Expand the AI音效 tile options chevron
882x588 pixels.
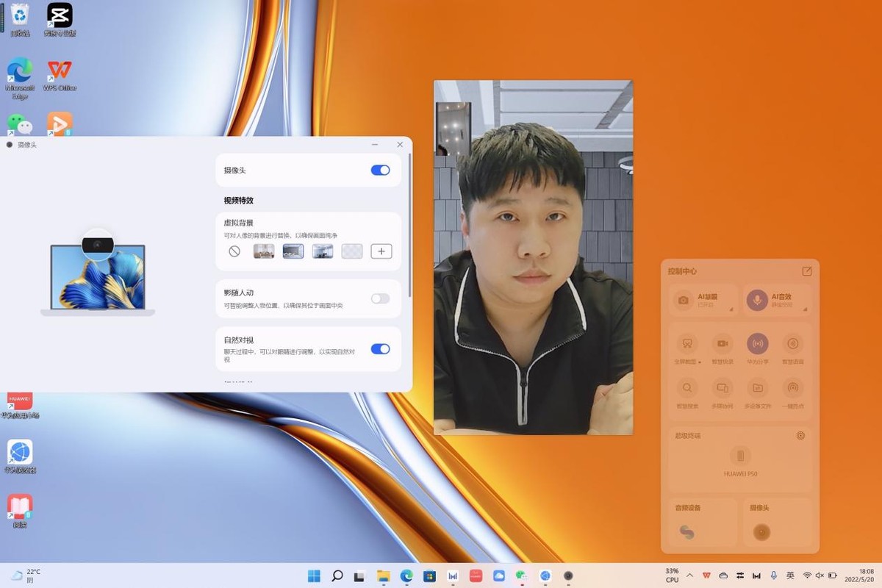[x=805, y=309]
